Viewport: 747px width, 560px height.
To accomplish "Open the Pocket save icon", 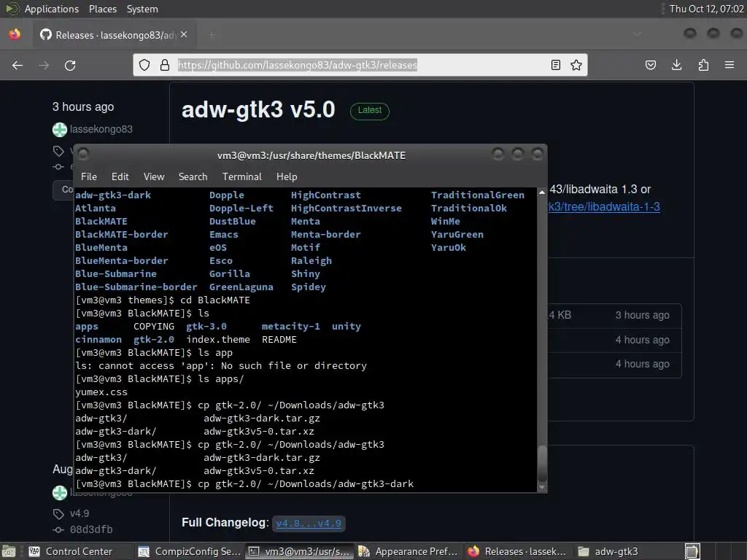I will click(650, 65).
